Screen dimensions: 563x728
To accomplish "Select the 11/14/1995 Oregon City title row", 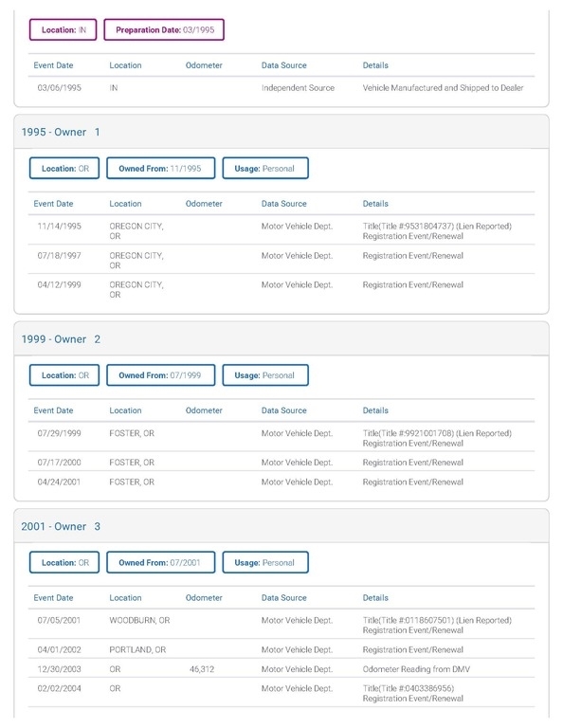I will [x=281, y=230].
